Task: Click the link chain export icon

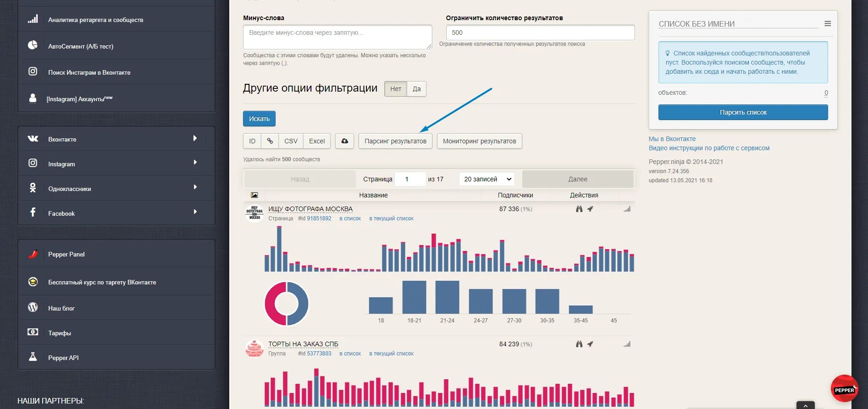Action: (270, 141)
